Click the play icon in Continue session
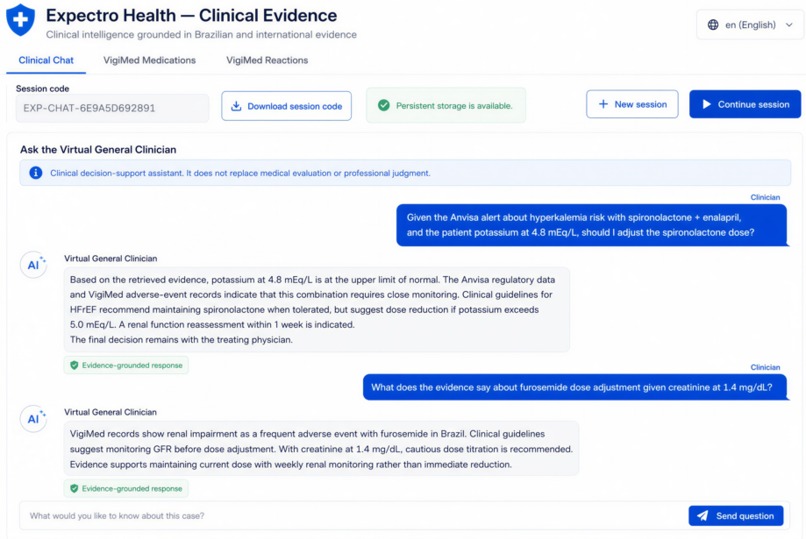 click(707, 104)
